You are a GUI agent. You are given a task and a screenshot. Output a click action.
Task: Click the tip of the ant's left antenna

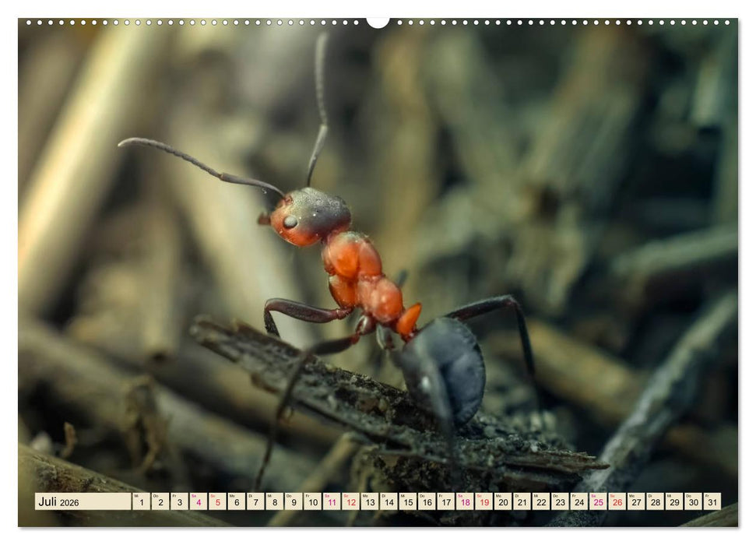click(x=122, y=142)
